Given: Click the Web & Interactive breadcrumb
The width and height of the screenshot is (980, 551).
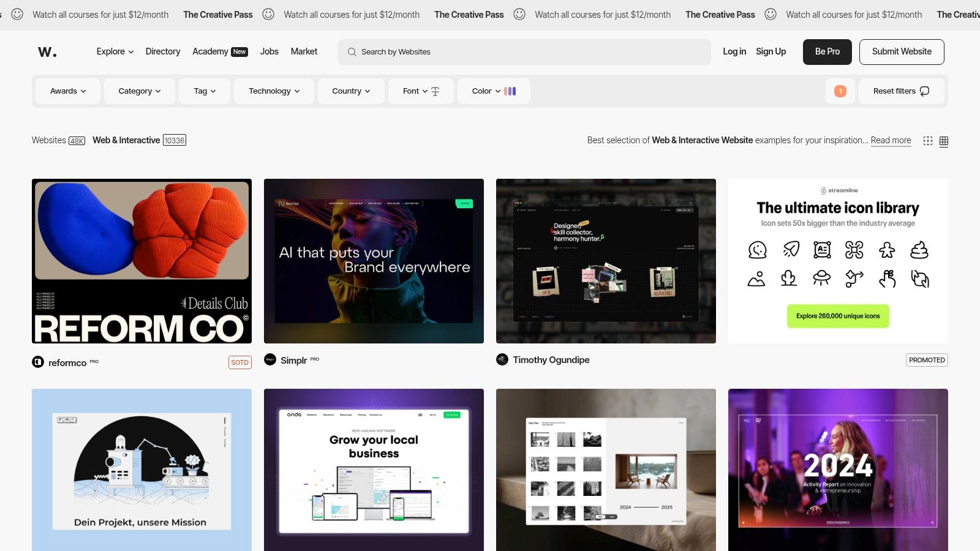Looking at the screenshot, I should [x=126, y=140].
